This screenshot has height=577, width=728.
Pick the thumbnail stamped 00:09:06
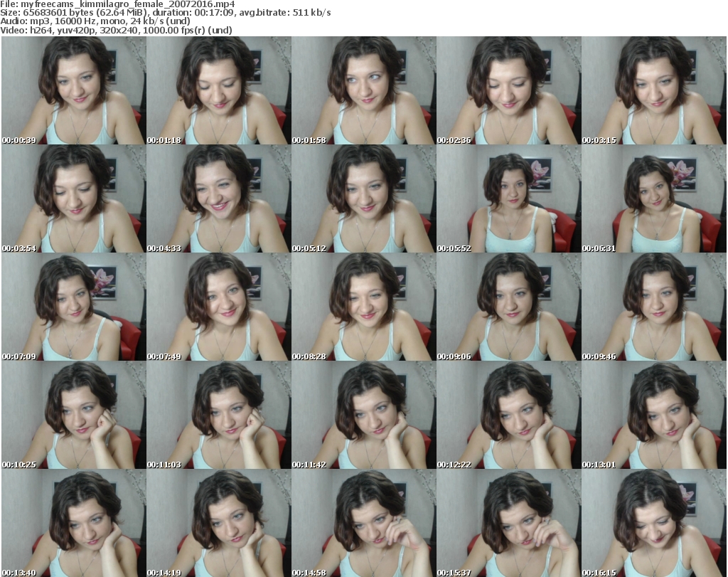(x=509, y=307)
